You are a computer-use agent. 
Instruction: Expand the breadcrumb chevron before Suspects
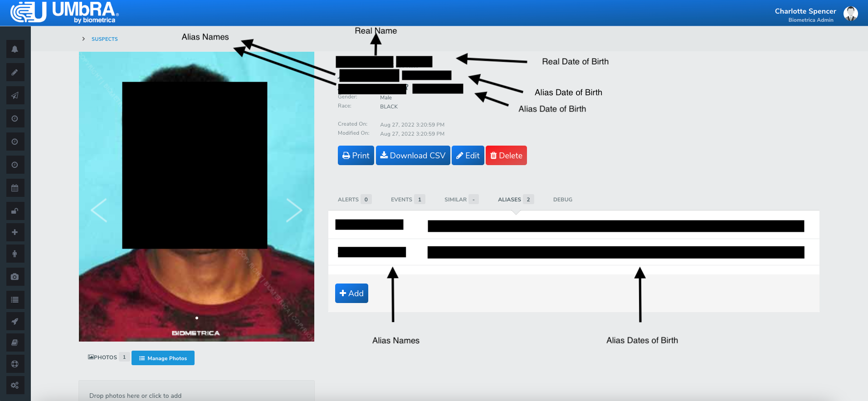coord(83,39)
